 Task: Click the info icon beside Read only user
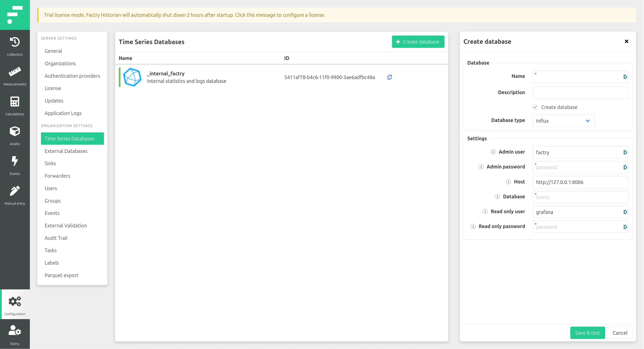tap(485, 211)
